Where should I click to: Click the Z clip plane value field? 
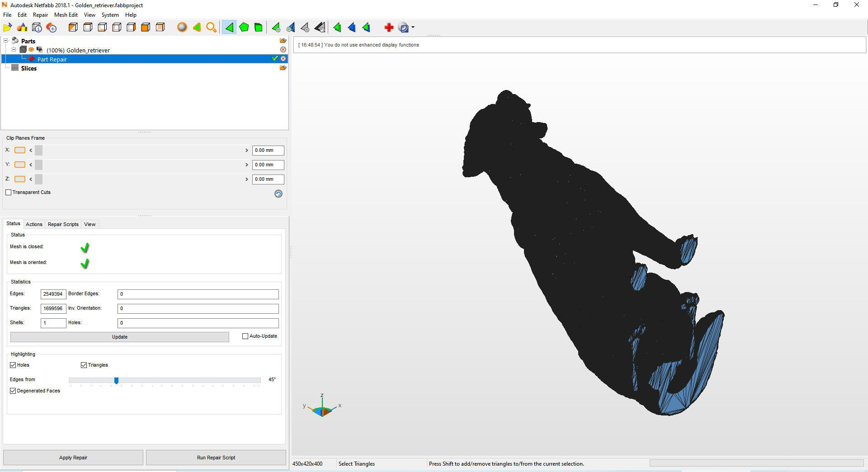coord(268,179)
